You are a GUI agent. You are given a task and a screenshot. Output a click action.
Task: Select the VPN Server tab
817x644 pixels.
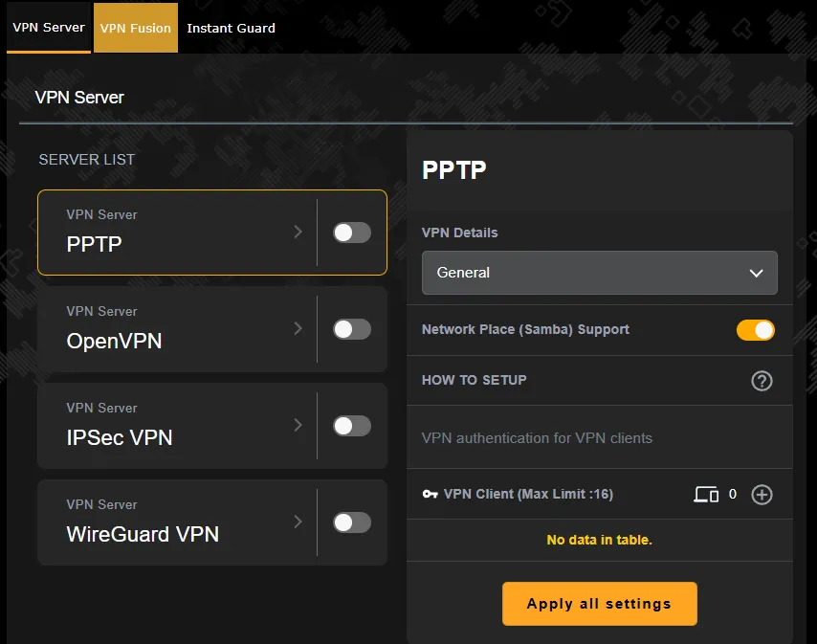click(48, 28)
